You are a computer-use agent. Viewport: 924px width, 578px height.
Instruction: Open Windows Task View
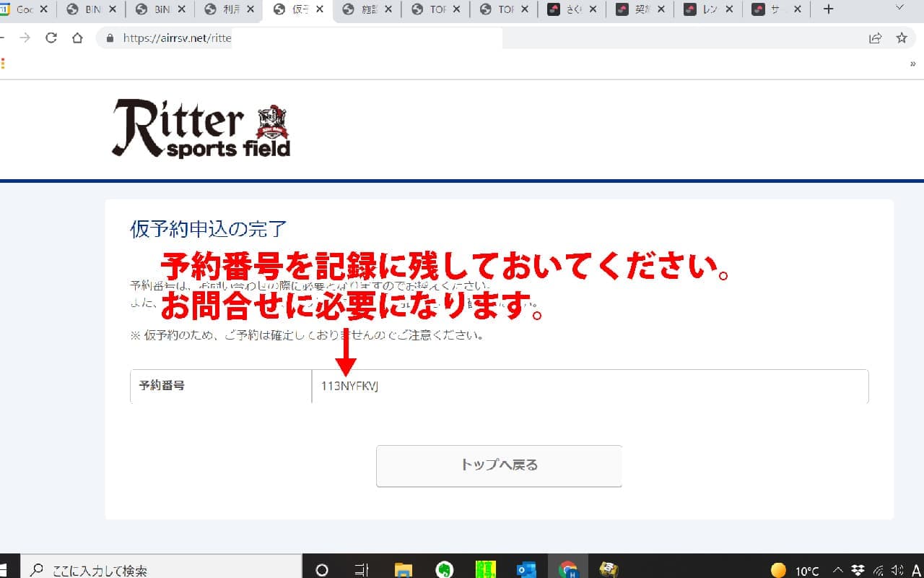(362, 569)
